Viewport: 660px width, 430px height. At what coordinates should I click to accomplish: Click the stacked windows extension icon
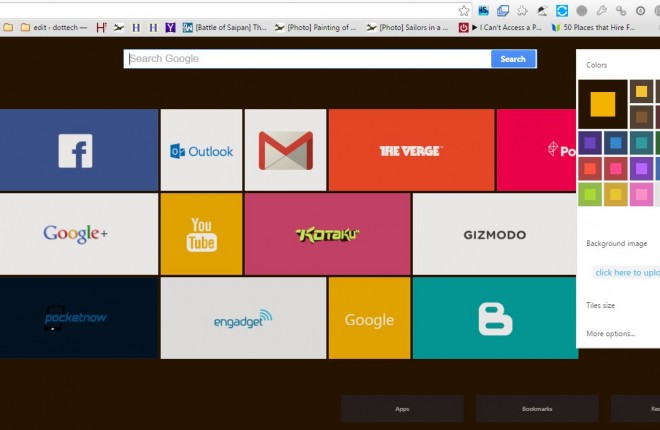503,11
